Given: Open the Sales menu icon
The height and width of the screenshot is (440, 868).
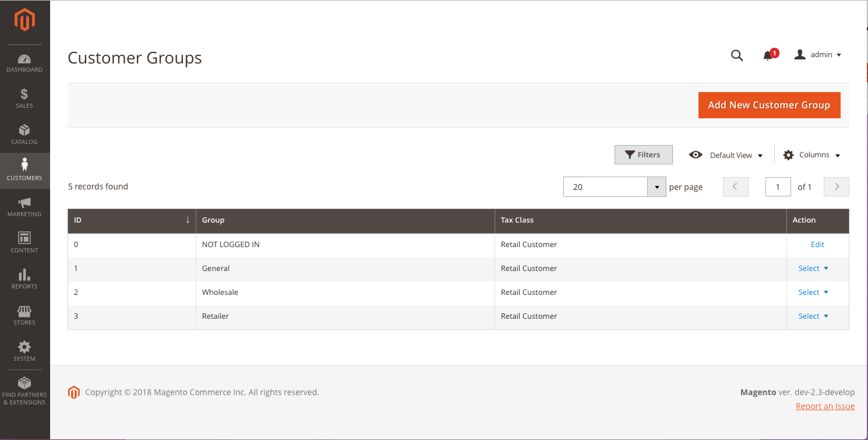Looking at the screenshot, I should click(x=24, y=98).
